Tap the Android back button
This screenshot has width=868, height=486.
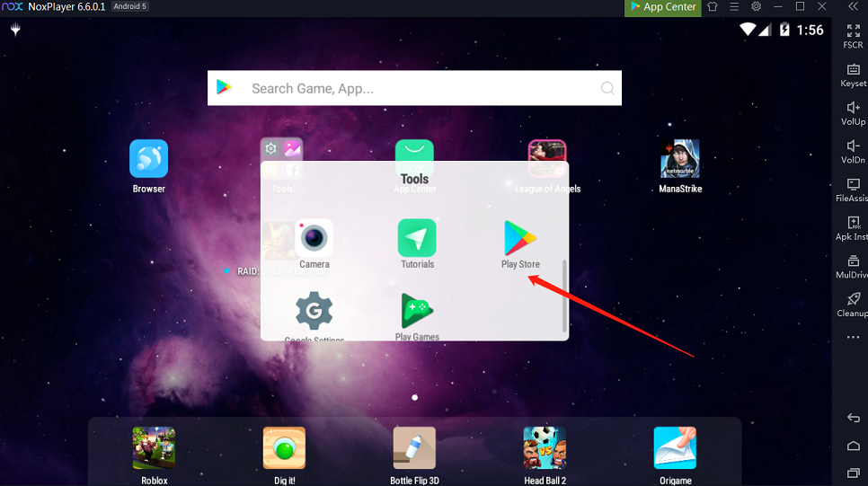click(x=853, y=418)
